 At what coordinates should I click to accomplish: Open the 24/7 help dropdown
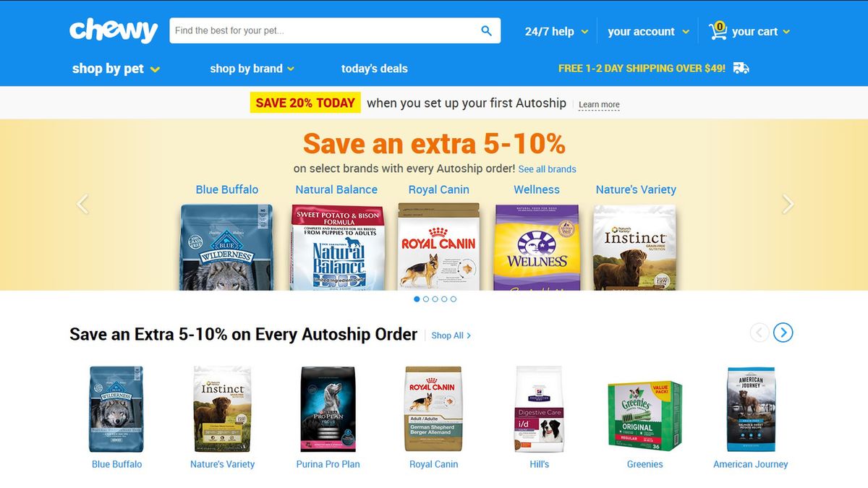[557, 31]
